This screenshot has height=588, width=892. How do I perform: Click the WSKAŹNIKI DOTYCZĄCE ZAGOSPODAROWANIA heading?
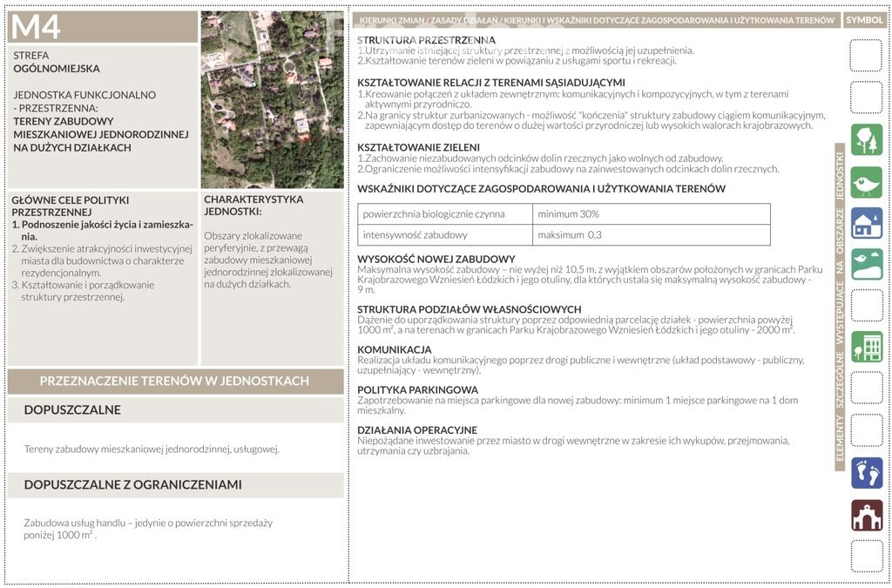[541, 189]
